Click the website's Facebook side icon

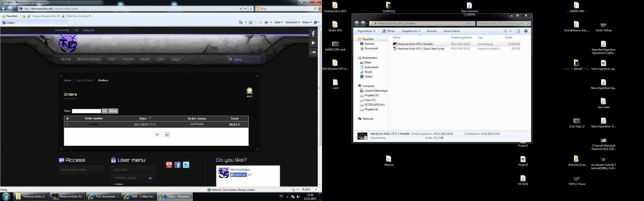click(x=313, y=34)
